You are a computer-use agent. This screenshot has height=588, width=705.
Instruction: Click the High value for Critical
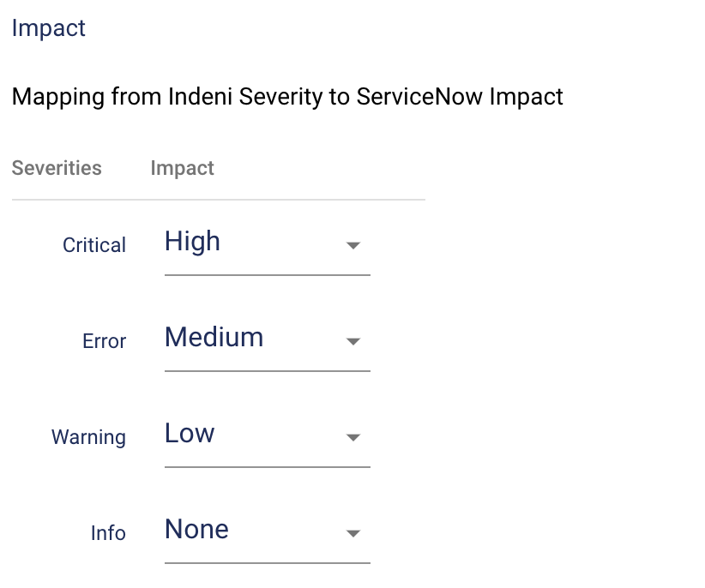193,242
